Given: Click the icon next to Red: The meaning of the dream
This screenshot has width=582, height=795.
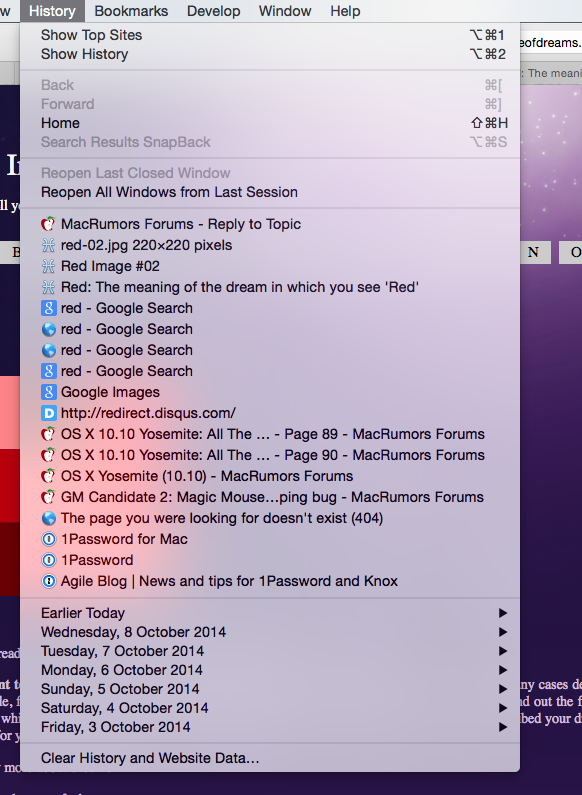Looking at the screenshot, I should pyautogui.click(x=48, y=287).
